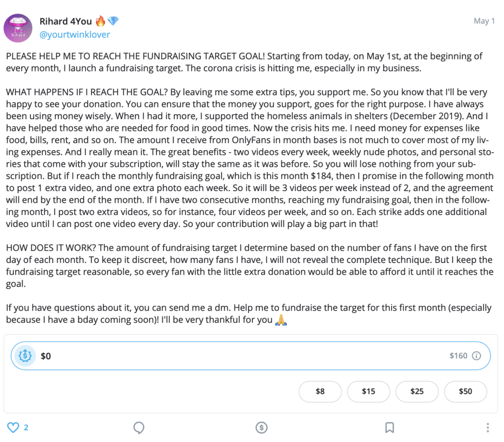Click the Rihard 4You display name
The width and height of the screenshot is (504, 442).
65,21
